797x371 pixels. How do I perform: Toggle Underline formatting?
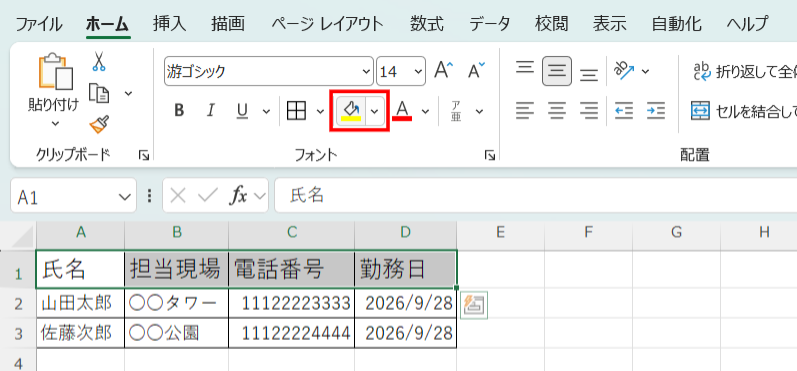[x=242, y=111]
